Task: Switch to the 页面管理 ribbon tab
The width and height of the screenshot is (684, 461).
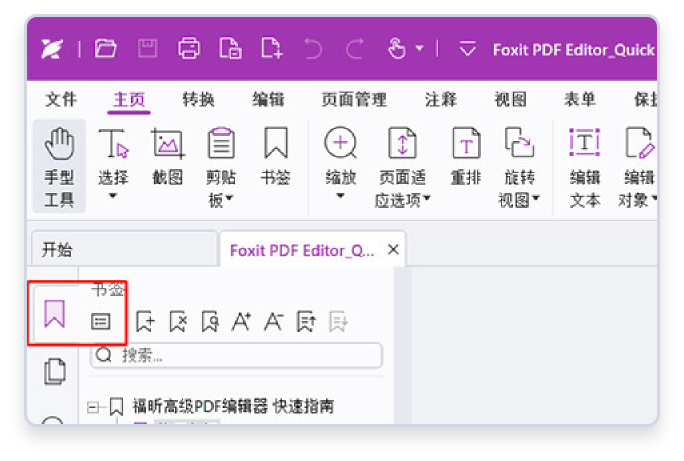Action: tap(354, 99)
